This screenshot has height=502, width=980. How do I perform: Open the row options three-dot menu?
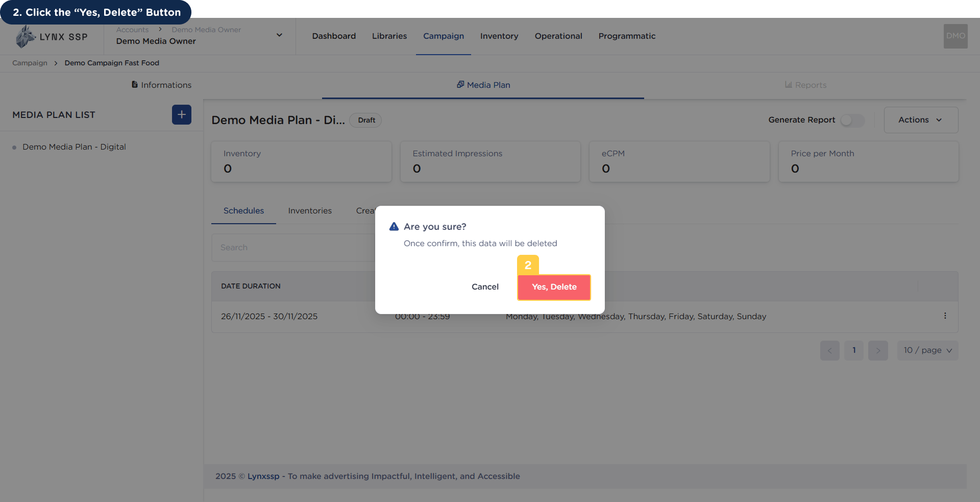click(945, 316)
